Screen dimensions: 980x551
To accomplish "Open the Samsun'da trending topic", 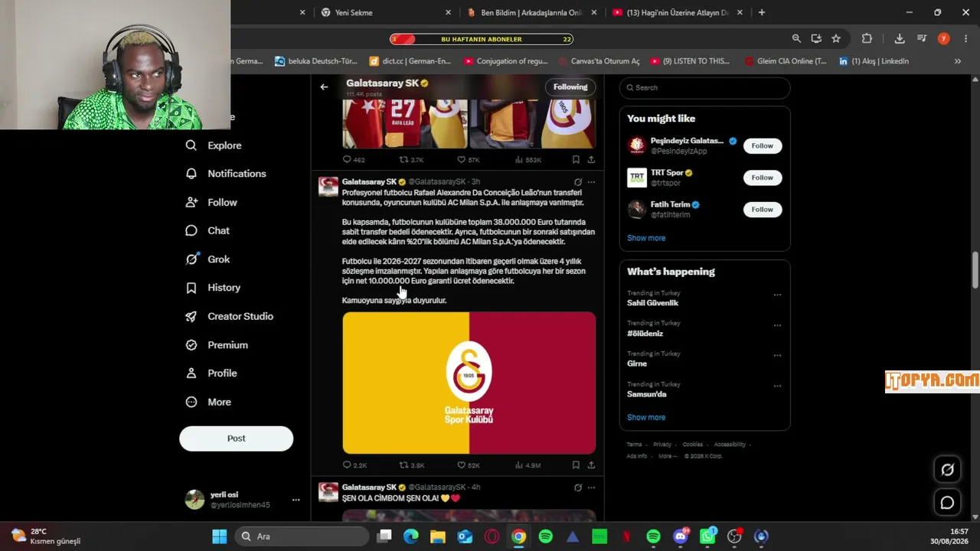I will 647,395.
